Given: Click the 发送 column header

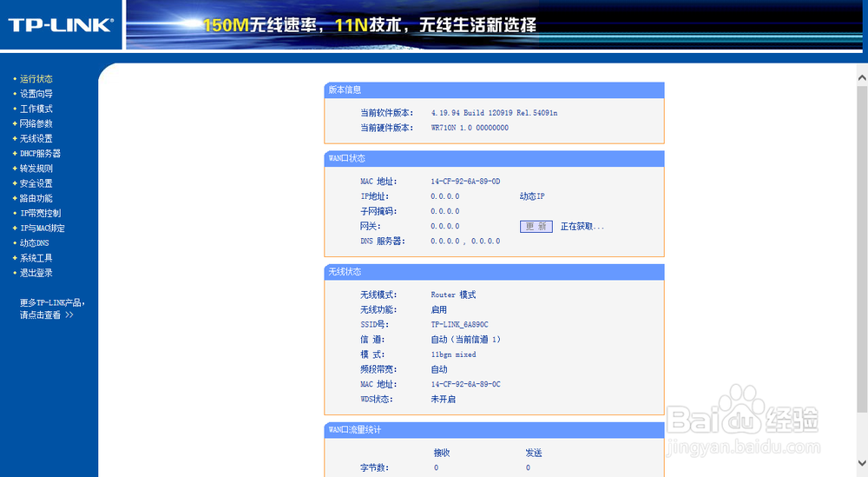Looking at the screenshot, I should (x=534, y=454).
